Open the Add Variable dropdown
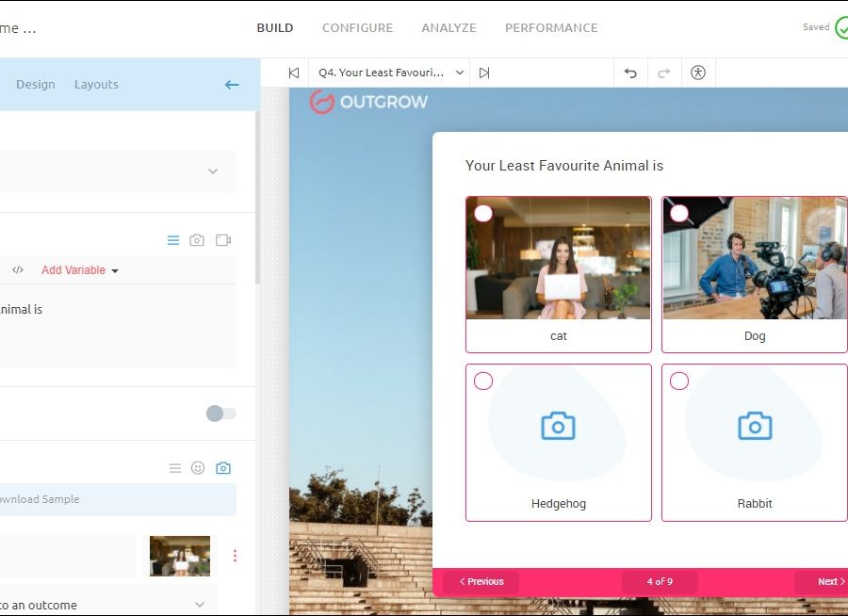848x616 pixels. point(80,270)
